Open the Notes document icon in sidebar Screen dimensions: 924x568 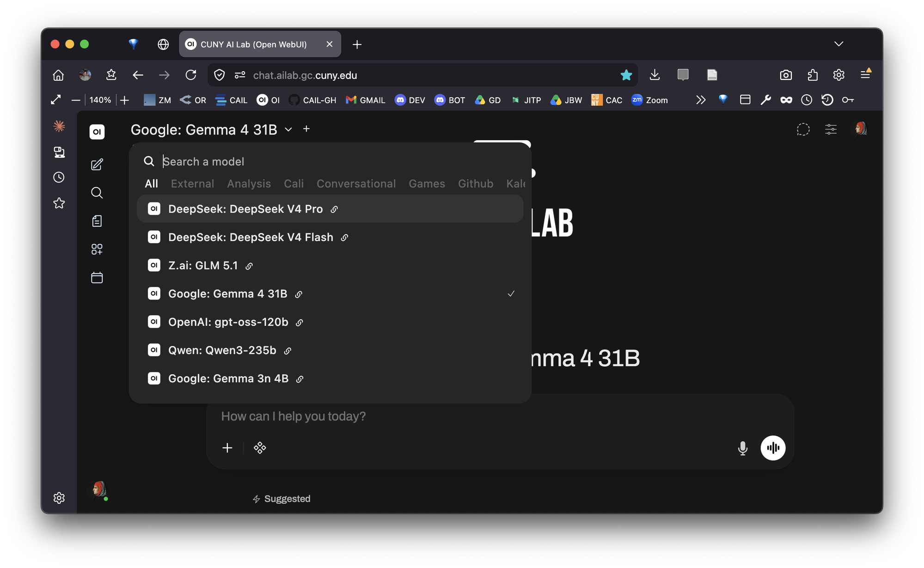(97, 221)
